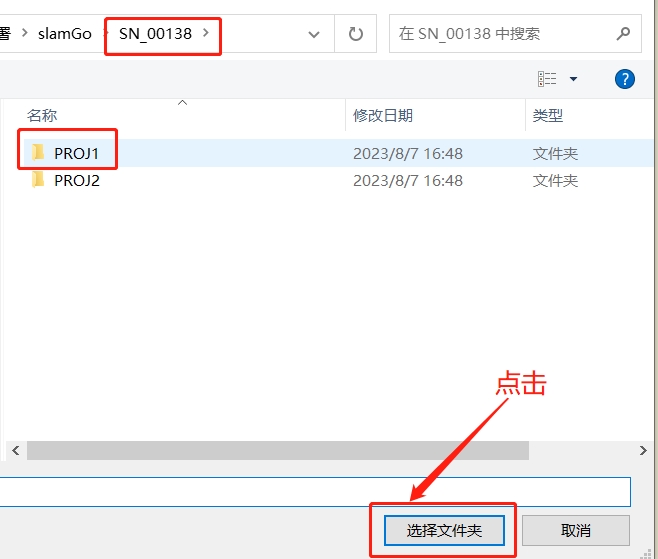This screenshot has width=658, height=559.
Task: Select the PROJ1 folder icon
Action: click(38, 153)
